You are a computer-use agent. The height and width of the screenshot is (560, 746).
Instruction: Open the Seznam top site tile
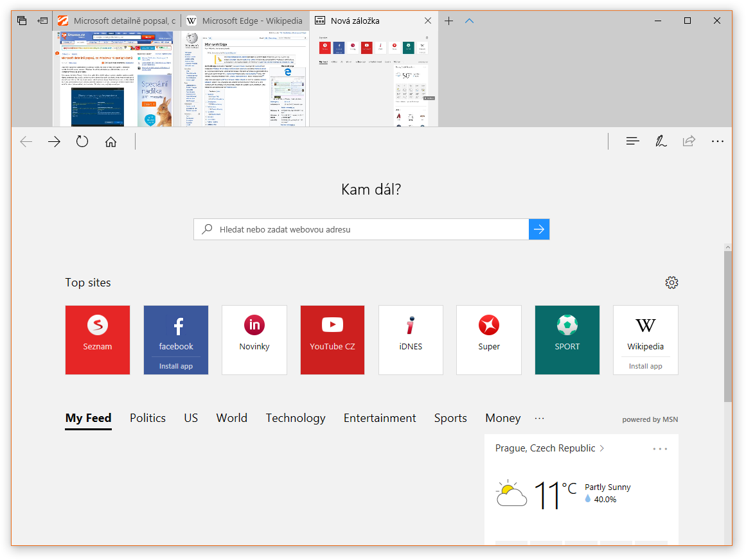(98, 340)
